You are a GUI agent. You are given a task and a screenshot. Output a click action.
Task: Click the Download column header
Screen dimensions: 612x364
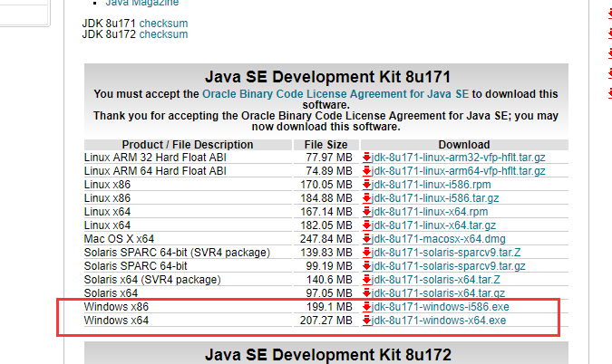pyautogui.click(x=464, y=145)
